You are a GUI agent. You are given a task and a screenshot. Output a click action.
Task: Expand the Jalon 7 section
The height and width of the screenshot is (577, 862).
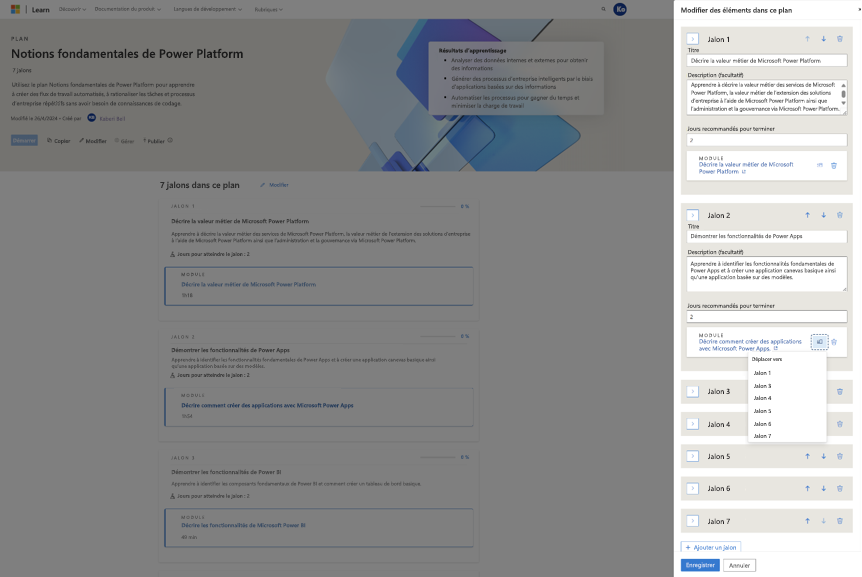[693, 521]
